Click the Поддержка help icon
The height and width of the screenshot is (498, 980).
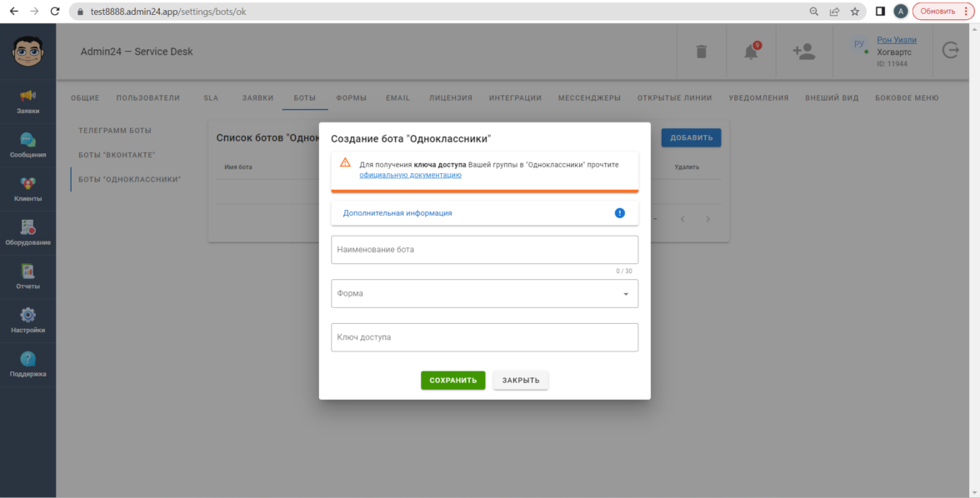coord(27,359)
